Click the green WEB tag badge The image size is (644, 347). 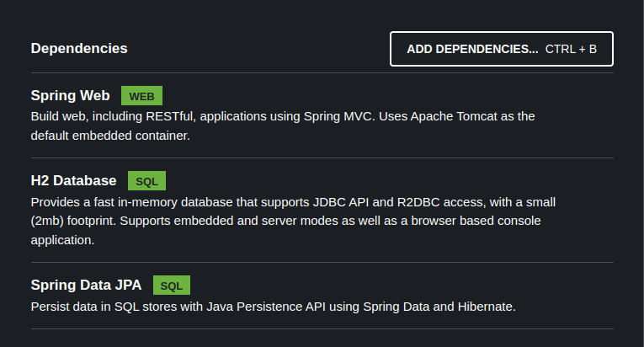(x=141, y=96)
